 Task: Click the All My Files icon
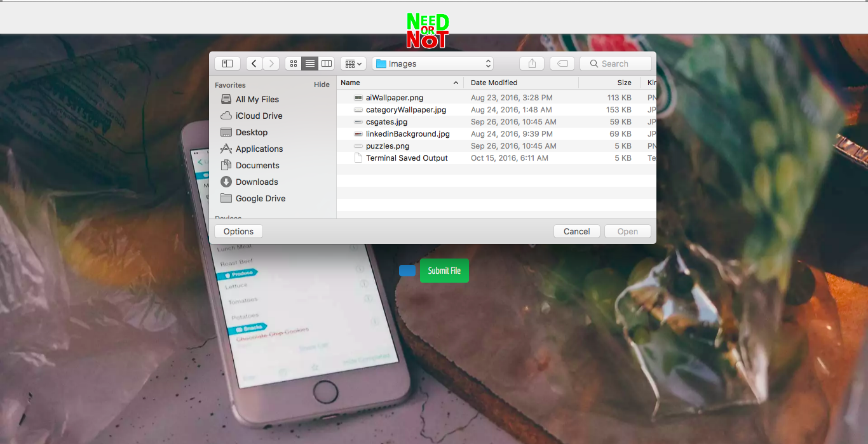coord(226,99)
